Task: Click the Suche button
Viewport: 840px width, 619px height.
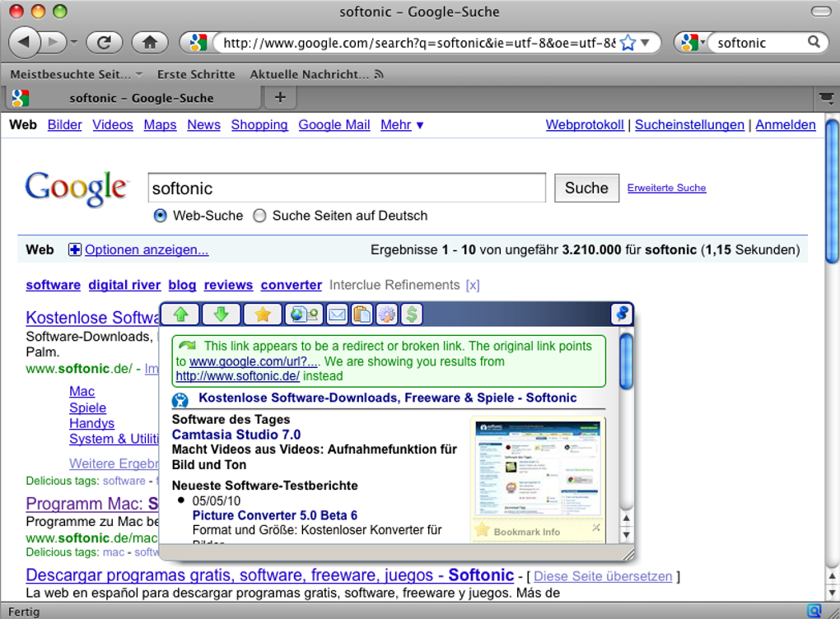Action: click(x=586, y=188)
